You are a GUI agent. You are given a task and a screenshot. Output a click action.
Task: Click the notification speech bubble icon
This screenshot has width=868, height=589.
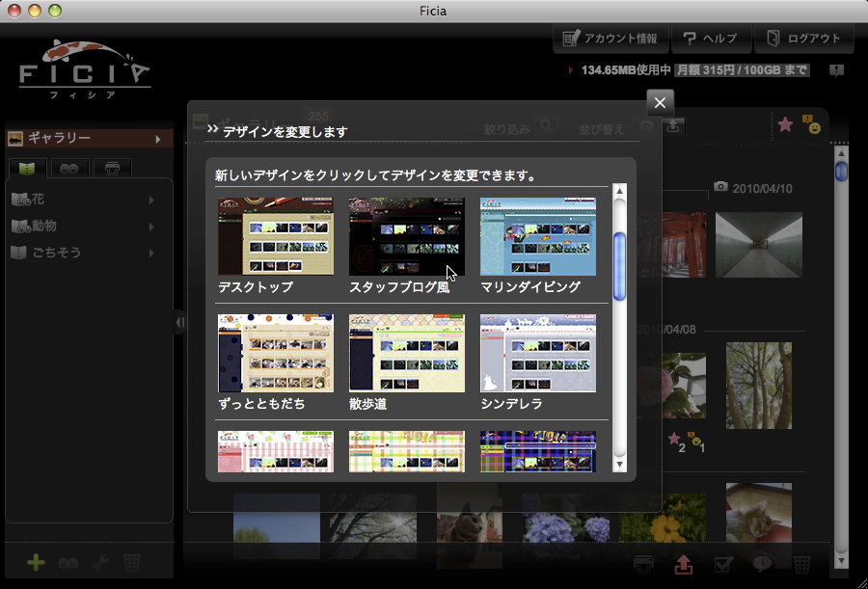tap(836, 70)
